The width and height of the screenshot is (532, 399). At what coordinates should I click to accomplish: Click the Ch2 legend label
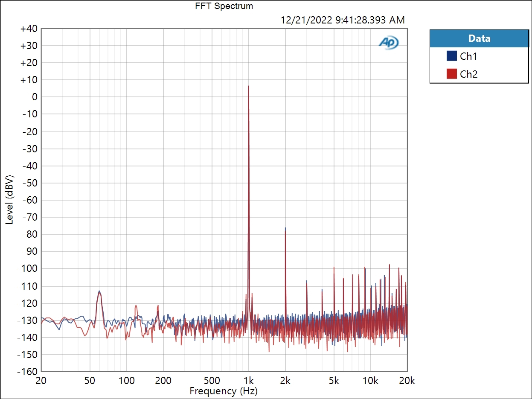tap(468, 74)
